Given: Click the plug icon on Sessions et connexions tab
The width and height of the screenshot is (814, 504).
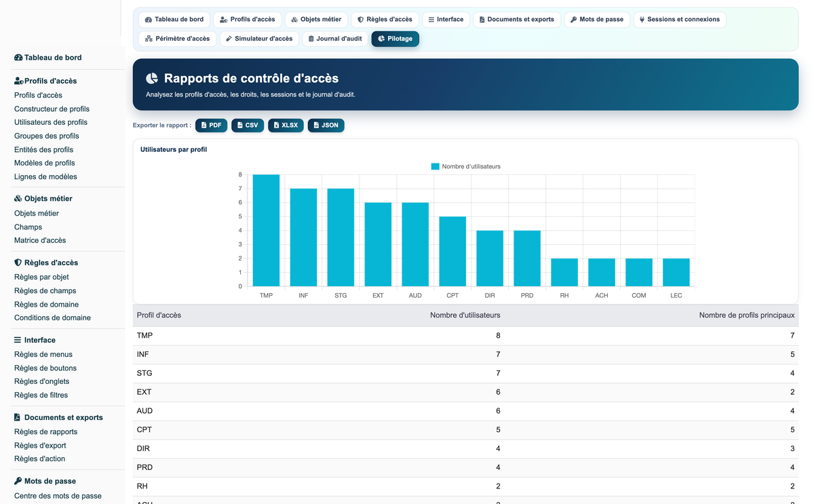Looking at the screenshot, I should click(x=642, y=20).
